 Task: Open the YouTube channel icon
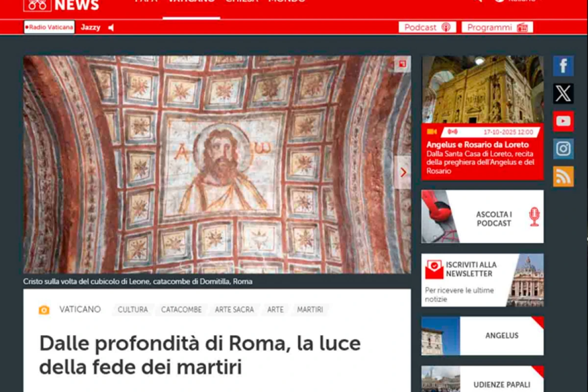coord(563,121)
